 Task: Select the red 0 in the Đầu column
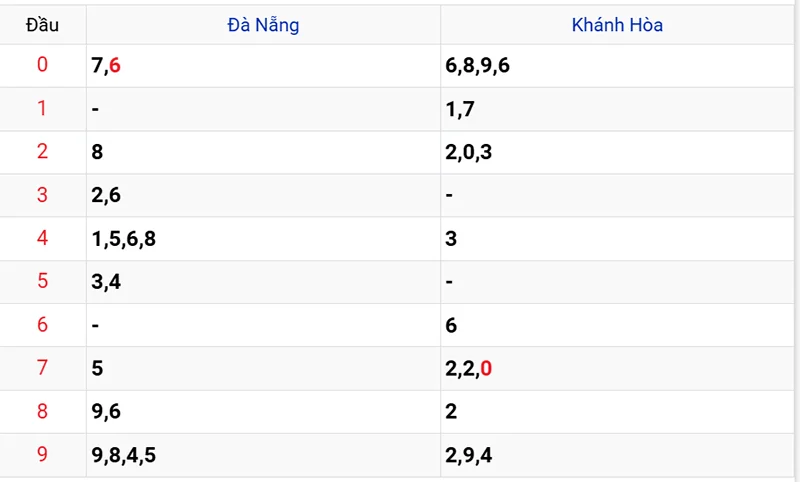[x=42, y=65]
